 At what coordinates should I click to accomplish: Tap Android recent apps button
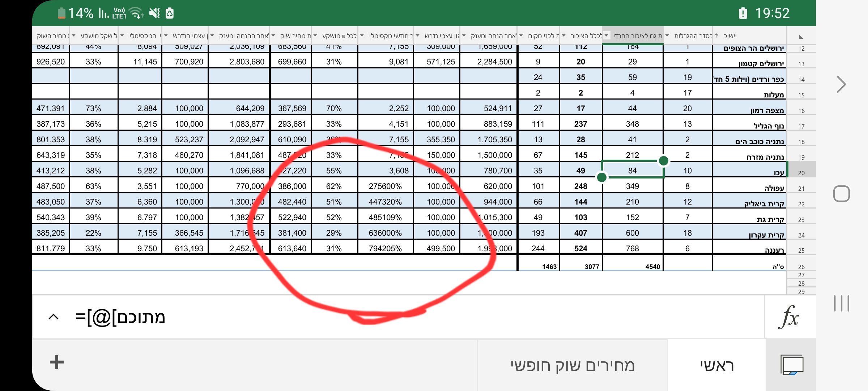841,303
